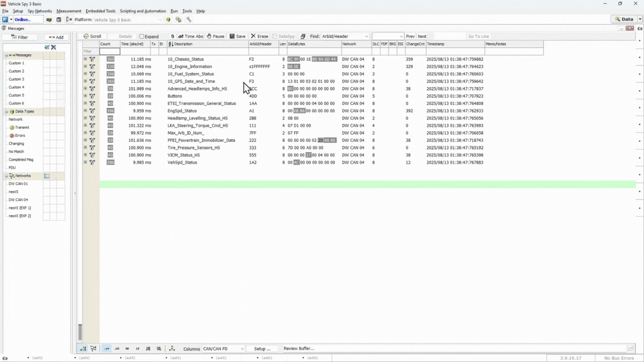This screenshot has height=362, width=644.
Task: Enable the Expand checkbox
Action: [142, 37]
